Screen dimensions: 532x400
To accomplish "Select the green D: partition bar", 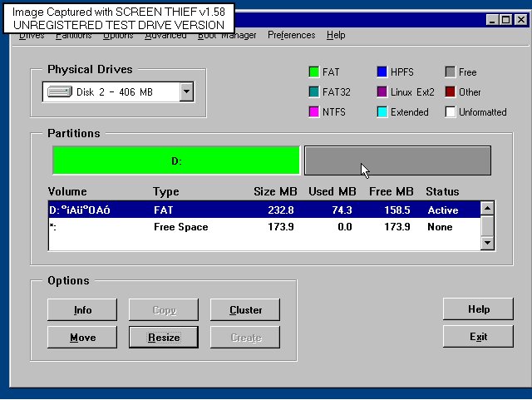I will (175, 160).
